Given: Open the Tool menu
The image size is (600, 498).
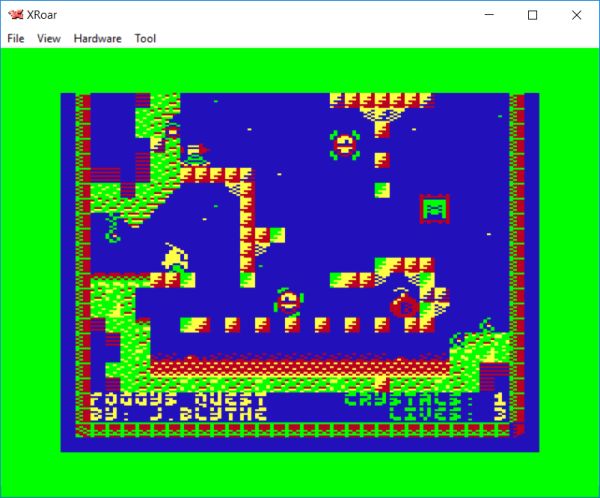Looking at the screenshot, I should click(x=145, y=39).
